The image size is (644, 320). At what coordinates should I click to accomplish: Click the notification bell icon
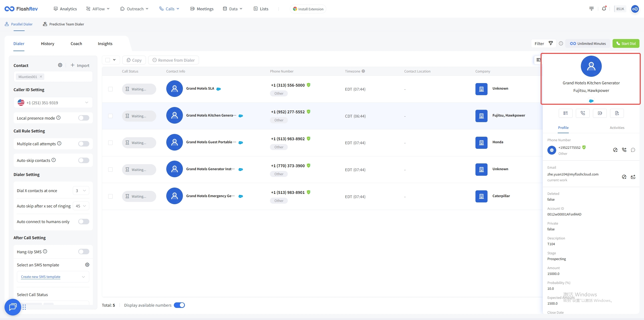[x=604, y=9]
